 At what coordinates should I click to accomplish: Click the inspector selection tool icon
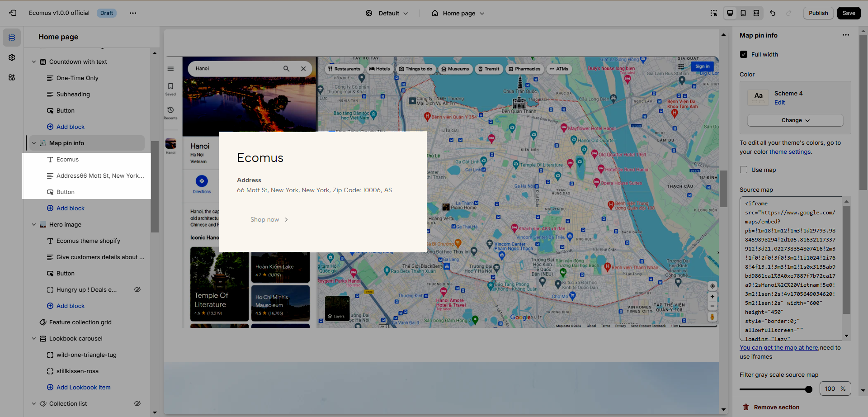[714, 13]
